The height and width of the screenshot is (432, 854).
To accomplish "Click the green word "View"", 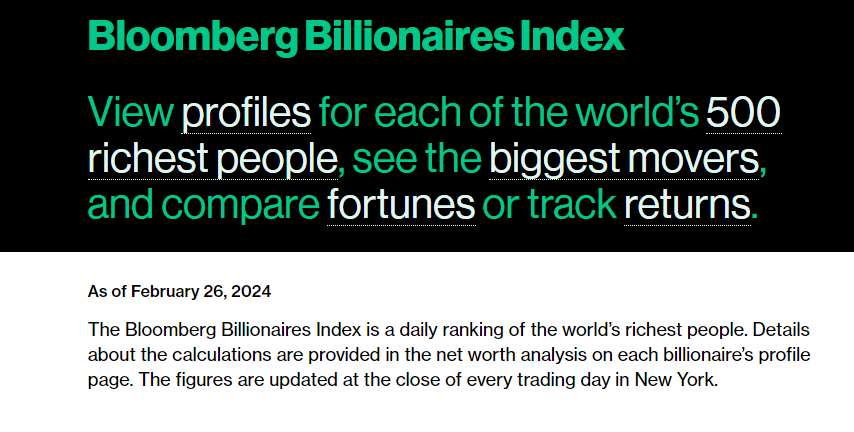I will [131, 112].
